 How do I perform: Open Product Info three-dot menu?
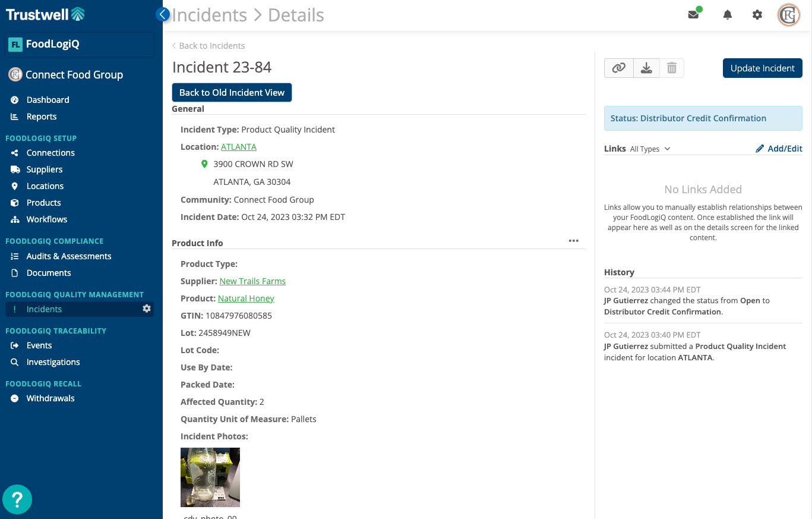tap(573, 241)
